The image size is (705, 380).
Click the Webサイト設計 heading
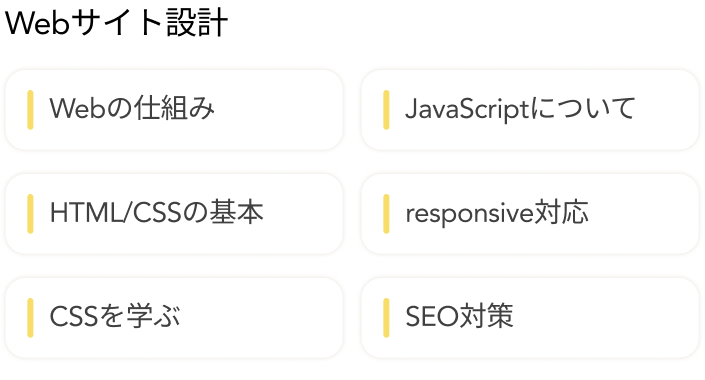click(x=116, y=23)
